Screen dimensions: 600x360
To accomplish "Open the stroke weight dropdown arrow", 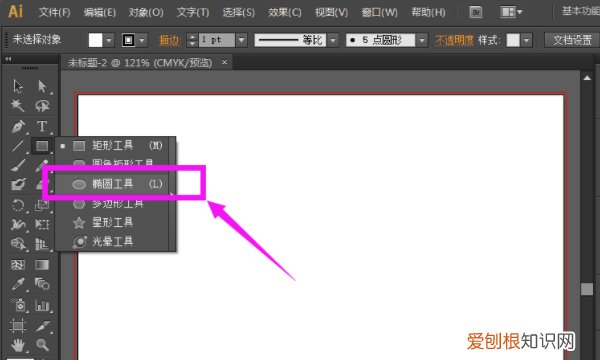I will pos(241,40).
